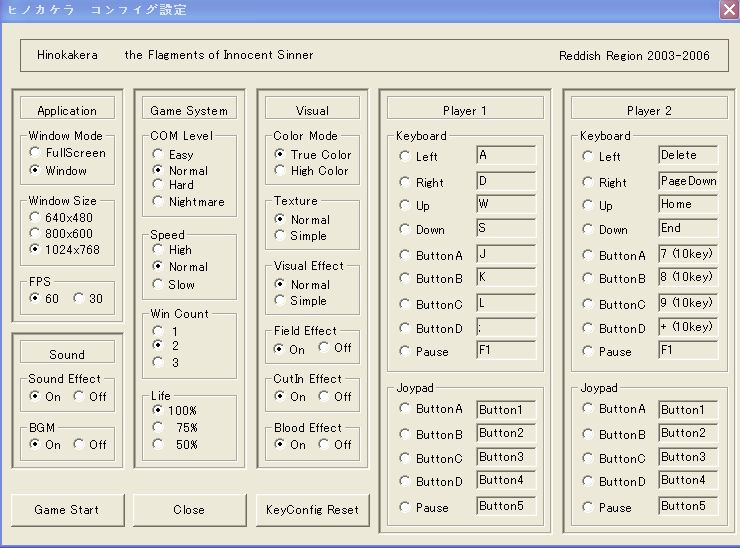Select FullScreen window mode

tap(34, 152)
